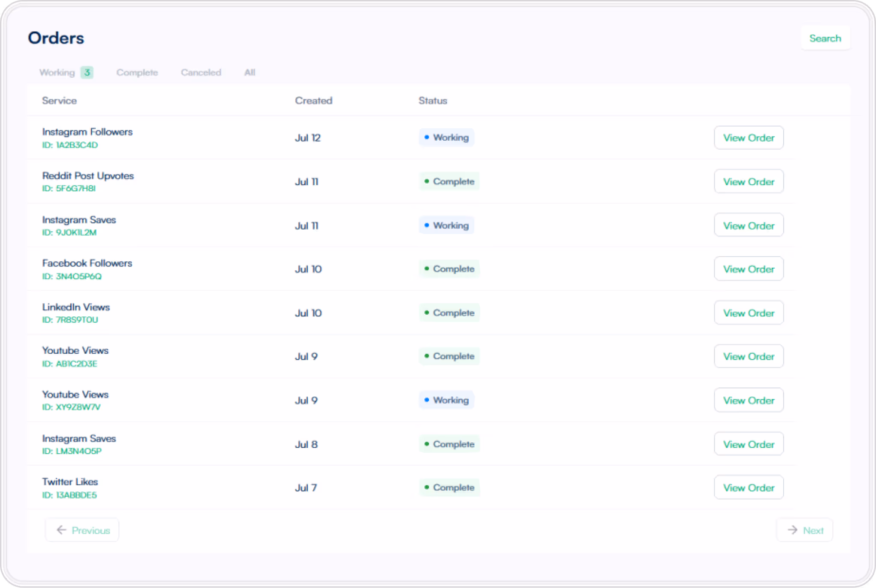Click the Reddit Post Upvotes service name
The width and height of the screenshot is (876, 588).
pyautogui.click(x=88, y=176)
